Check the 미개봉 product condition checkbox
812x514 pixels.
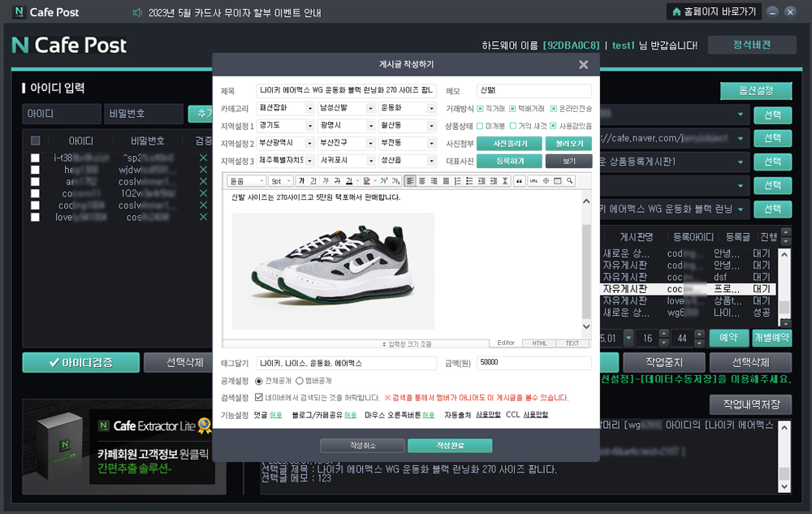pos(480,126)
